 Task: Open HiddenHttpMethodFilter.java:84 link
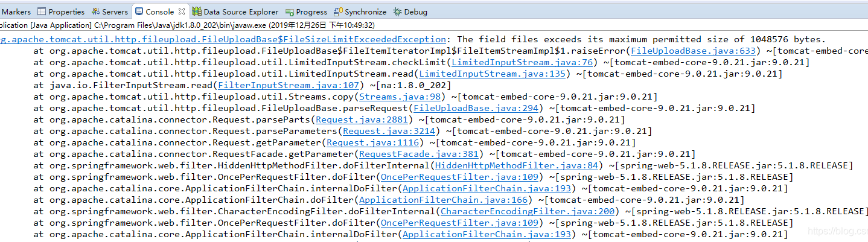click(517, 165)
